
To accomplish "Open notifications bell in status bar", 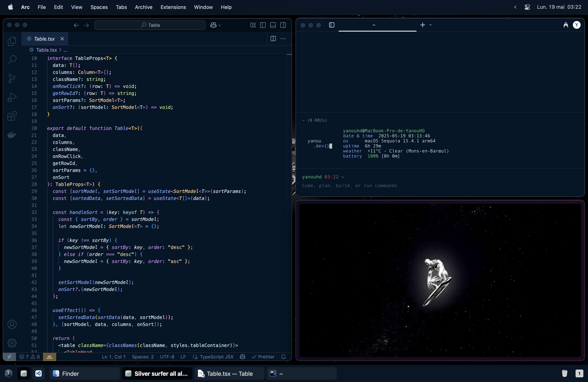I will pos(284,357).
